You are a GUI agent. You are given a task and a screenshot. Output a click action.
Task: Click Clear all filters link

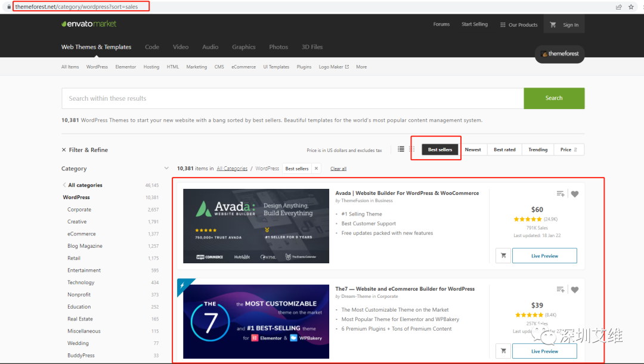tap(339, 169)
